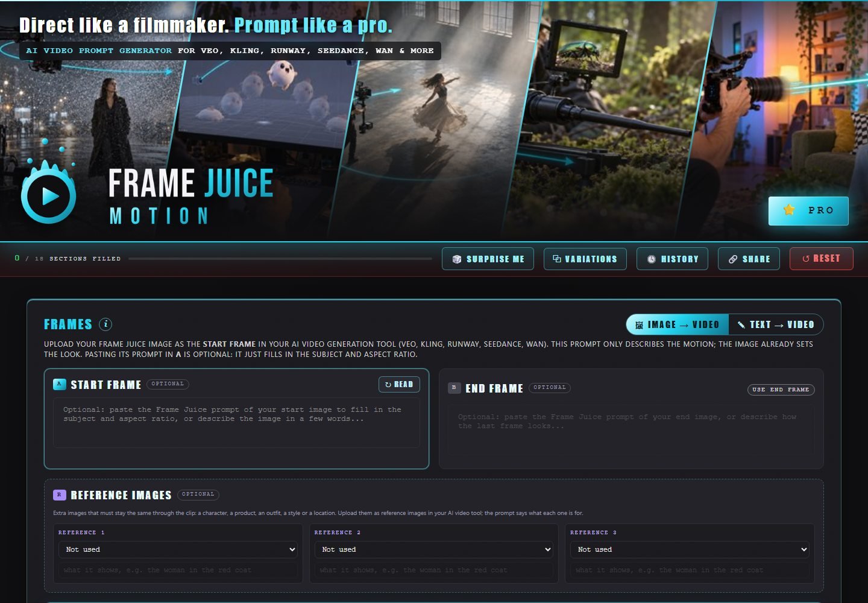
Task: Click the 'Reference 1' label
Action: (81, 532)
